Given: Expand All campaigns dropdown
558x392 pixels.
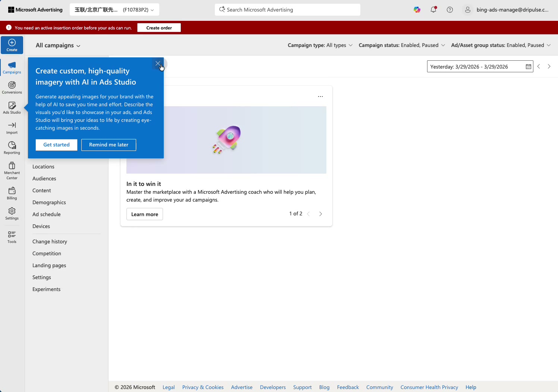Looking at the screenshot, I should tap(58, 45).
